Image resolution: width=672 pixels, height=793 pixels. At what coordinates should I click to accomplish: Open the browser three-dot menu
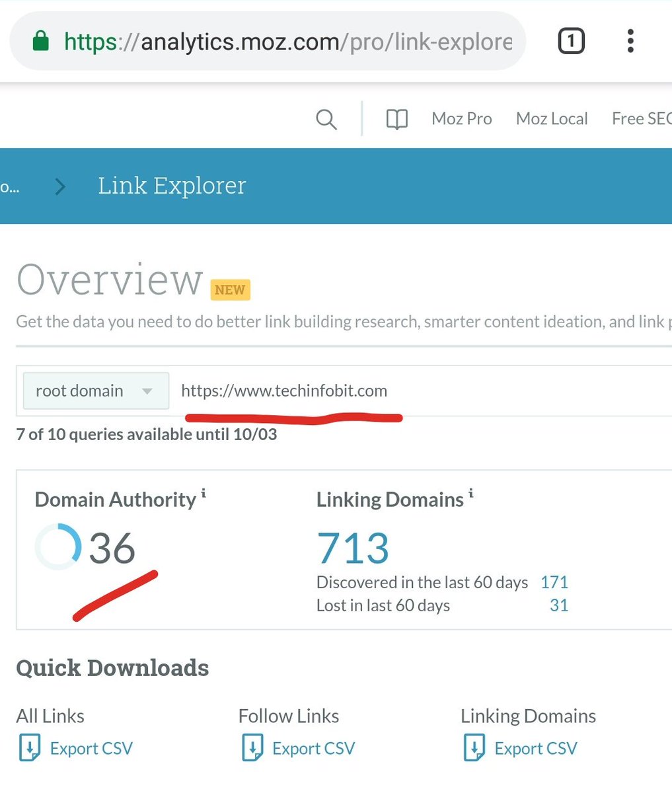pyautogui.click(x=630, y=40)
